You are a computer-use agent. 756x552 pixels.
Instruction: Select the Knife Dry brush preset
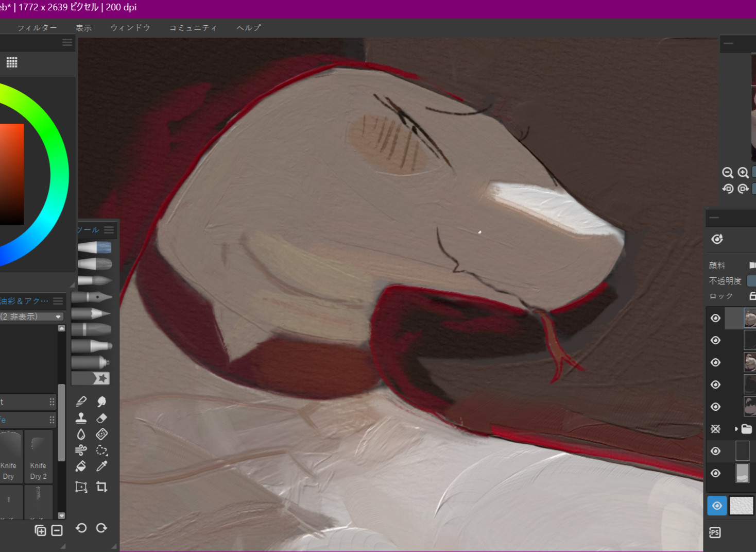click(11, 457)
